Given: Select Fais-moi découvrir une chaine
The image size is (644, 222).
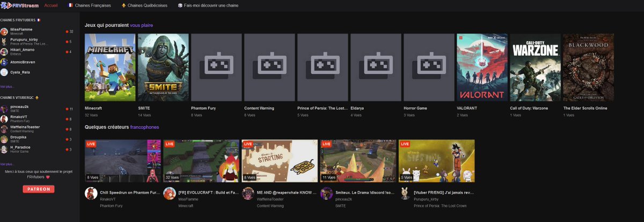Looking at the screenshot, I should pos(208,5).
